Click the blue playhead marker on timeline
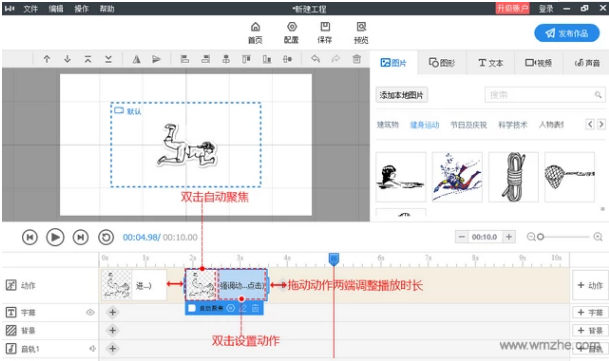The width and height of the screenshot is (609, 361). tap(334, 259)
